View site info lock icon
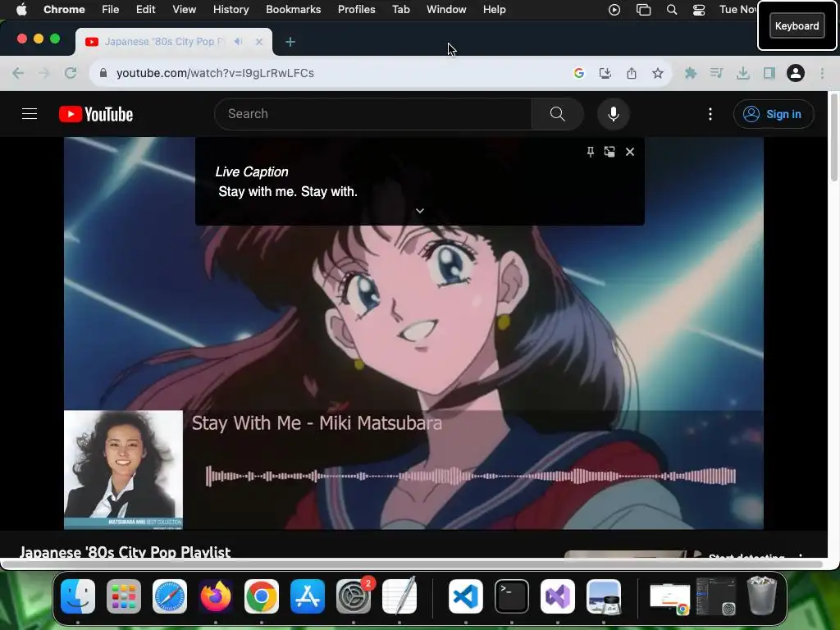840x630 pixels. click(x=103, y=73)
